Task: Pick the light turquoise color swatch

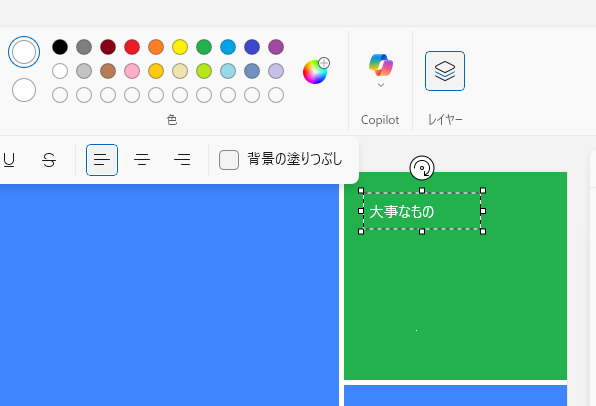Action: tap(228, 71)
